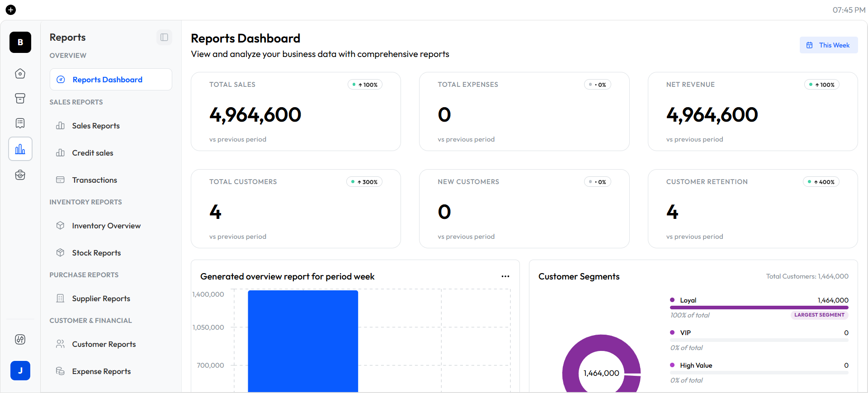
Task: Open the briefcase icon in left rail
Action: pyautogui.click(x=20, y=175)
